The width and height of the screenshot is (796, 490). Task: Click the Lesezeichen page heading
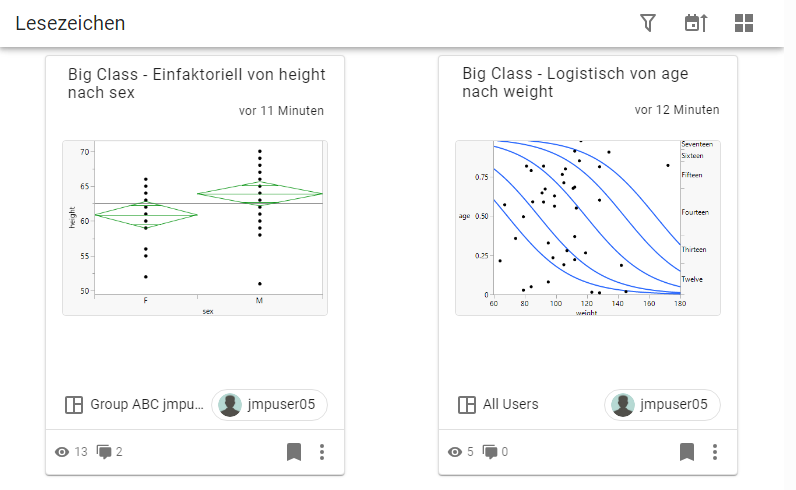70,23
